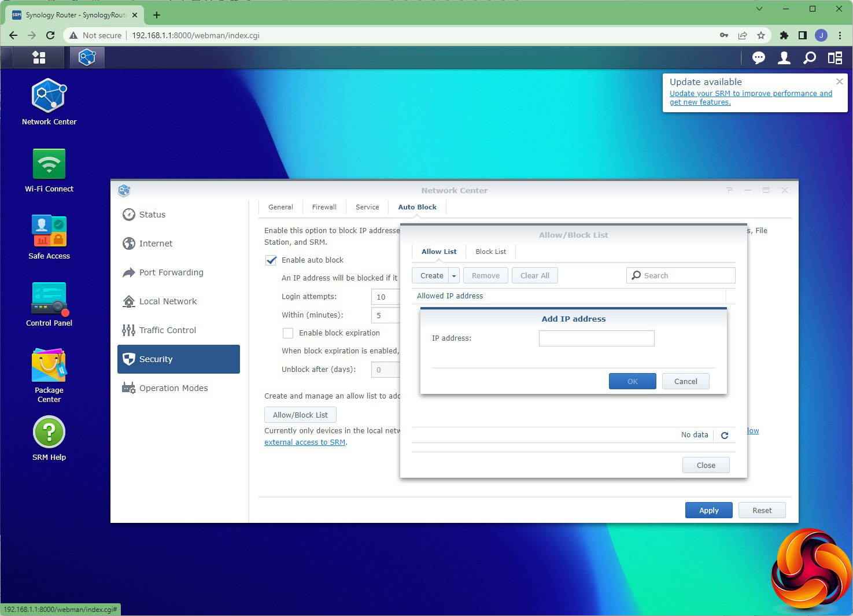
Task: Close the Synology Router browser tab
Action: [x=135, y=15]
